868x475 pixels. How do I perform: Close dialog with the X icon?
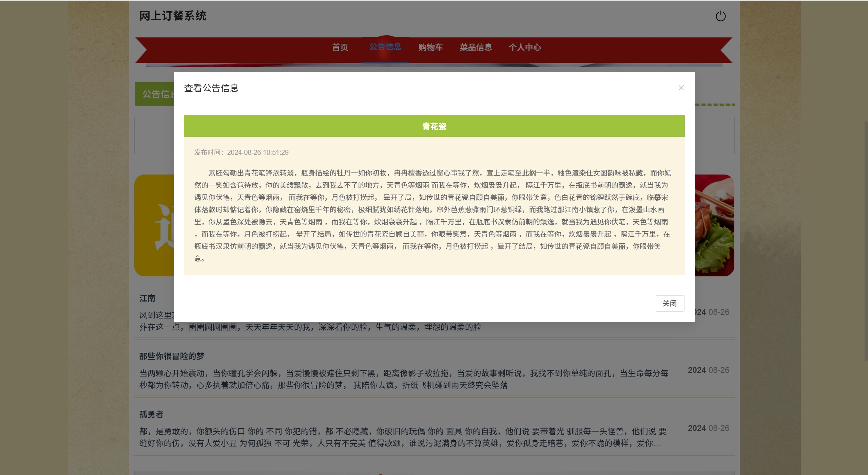(x=680, y=88)
